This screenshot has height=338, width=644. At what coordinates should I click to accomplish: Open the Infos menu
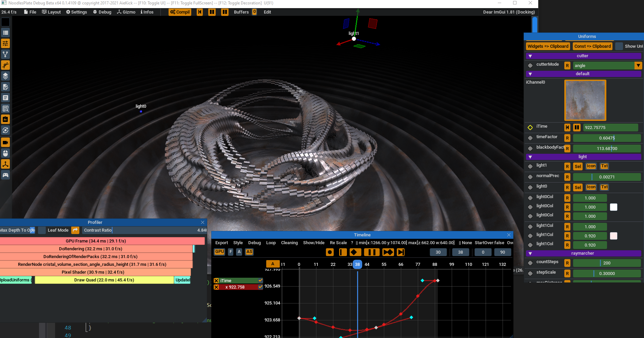click(x=147, y=12)
